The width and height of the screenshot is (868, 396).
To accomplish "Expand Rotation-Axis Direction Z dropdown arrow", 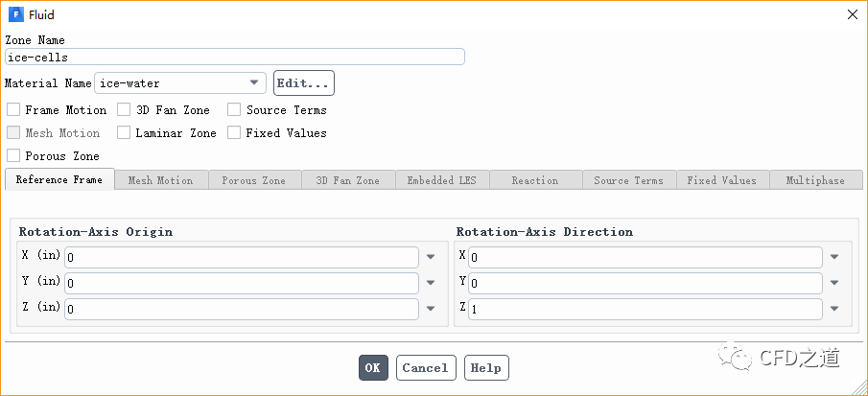I will click(834, 309).
